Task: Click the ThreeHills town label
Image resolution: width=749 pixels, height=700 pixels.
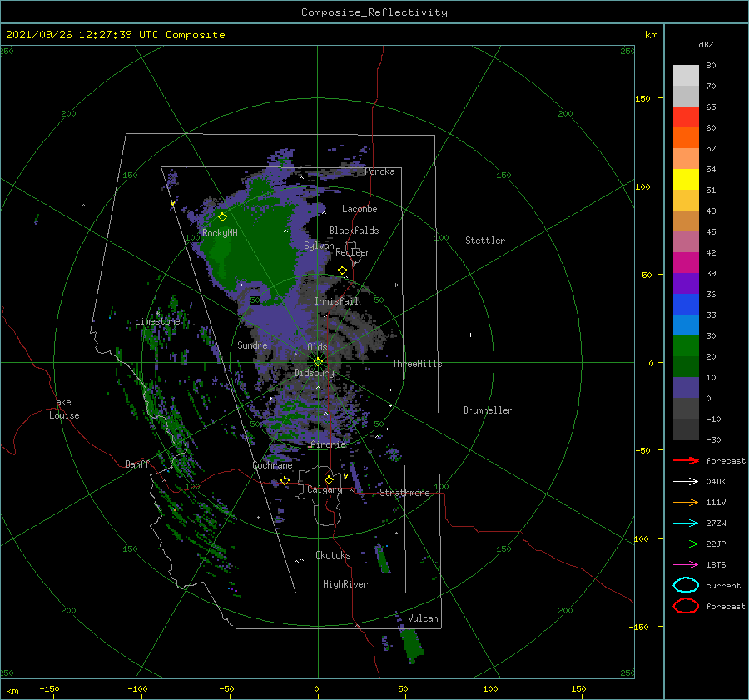Action: [x=417, y=364]
